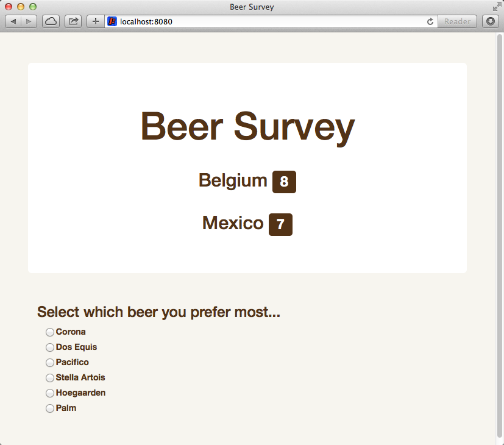
Task: Reload the page using the refresh icon
Action: 430,21
